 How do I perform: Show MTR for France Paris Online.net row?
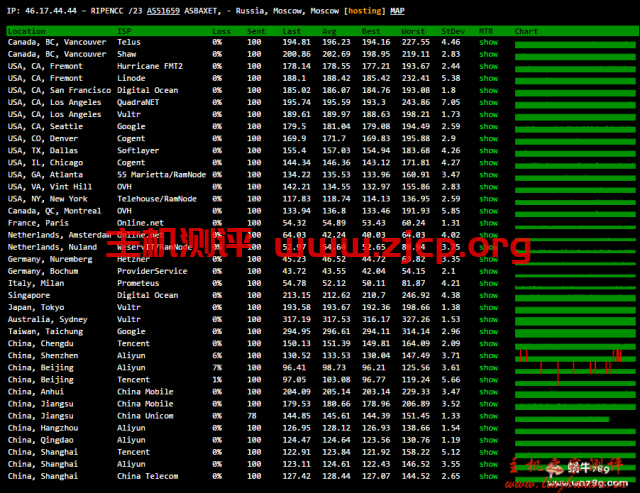tap(489, 223)
